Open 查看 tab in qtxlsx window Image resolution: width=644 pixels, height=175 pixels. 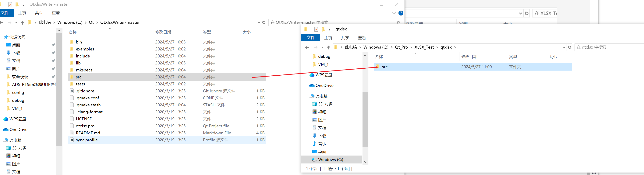tap(362, 38)
